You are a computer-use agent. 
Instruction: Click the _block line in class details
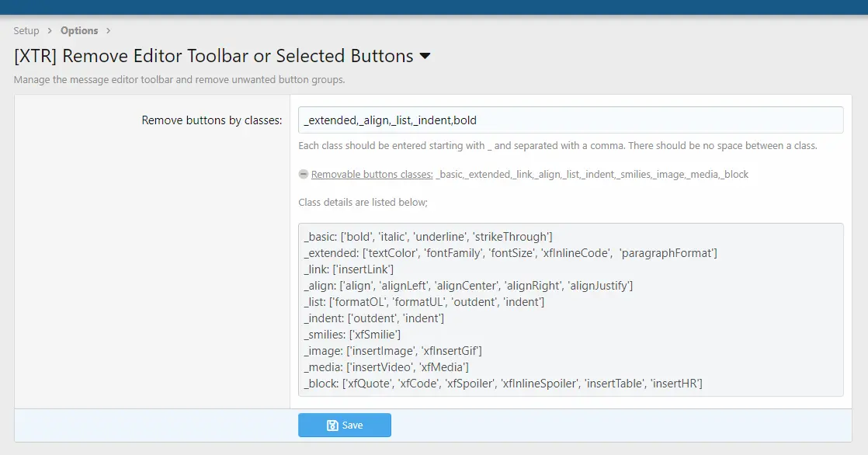(503, 384)
